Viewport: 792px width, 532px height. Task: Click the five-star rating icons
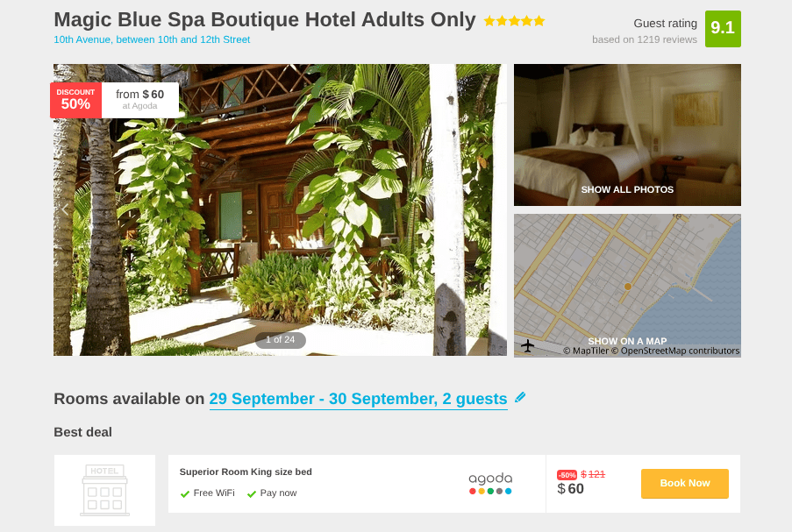pyautogui.click(x=514, y=21)
